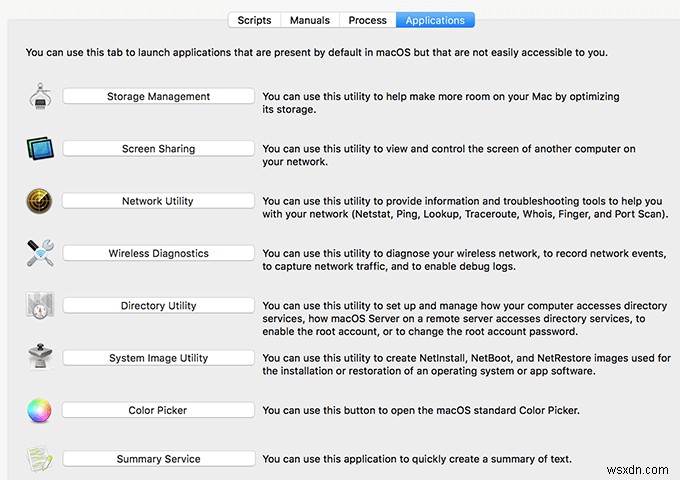Click the Network Utility radar icon
This screenshot has width=680, height=480.
coord(39,201)
